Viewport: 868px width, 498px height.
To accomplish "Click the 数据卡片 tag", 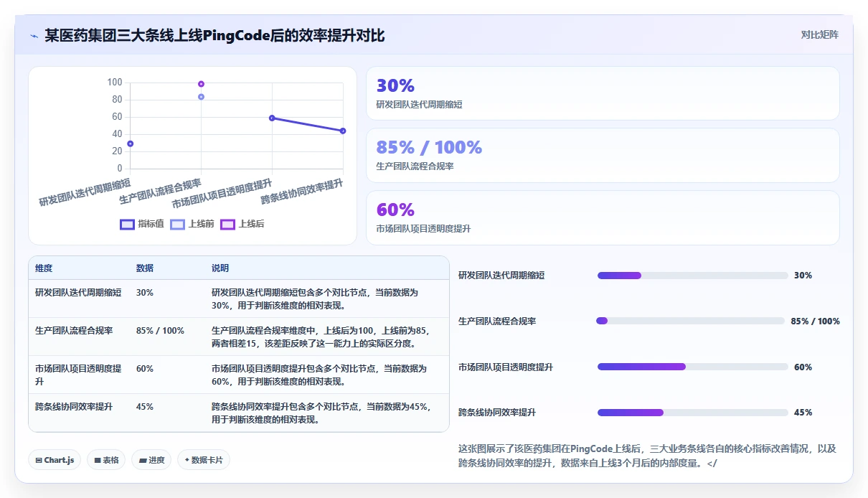I will [204, 460].
